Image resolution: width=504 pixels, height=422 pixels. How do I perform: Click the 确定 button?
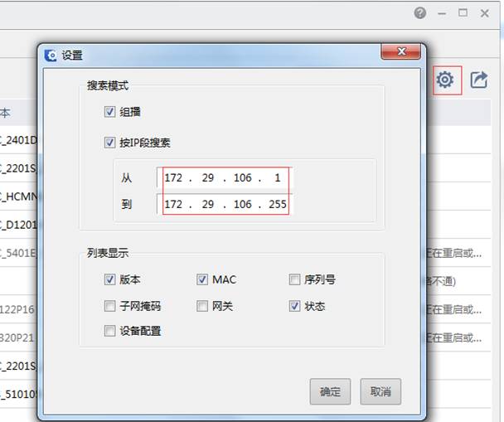tap(330, 391)
